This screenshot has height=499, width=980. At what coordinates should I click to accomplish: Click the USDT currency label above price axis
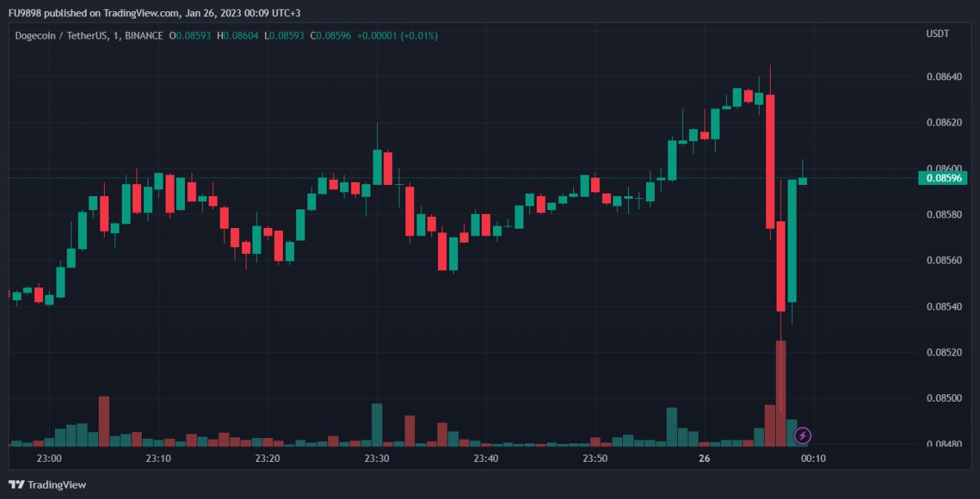(937, 33)
